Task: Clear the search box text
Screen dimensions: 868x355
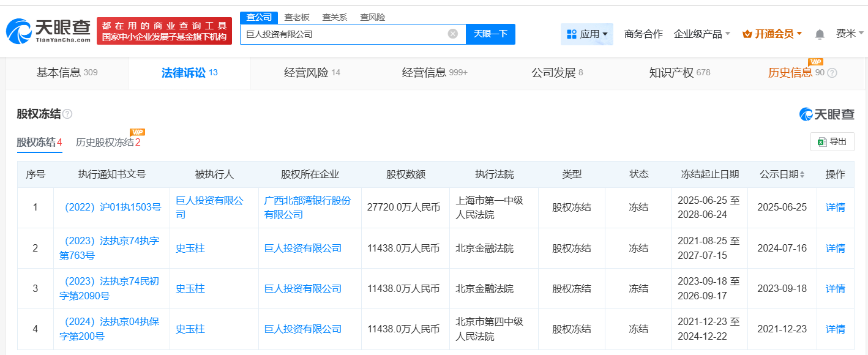Action: tap(453, 34)
